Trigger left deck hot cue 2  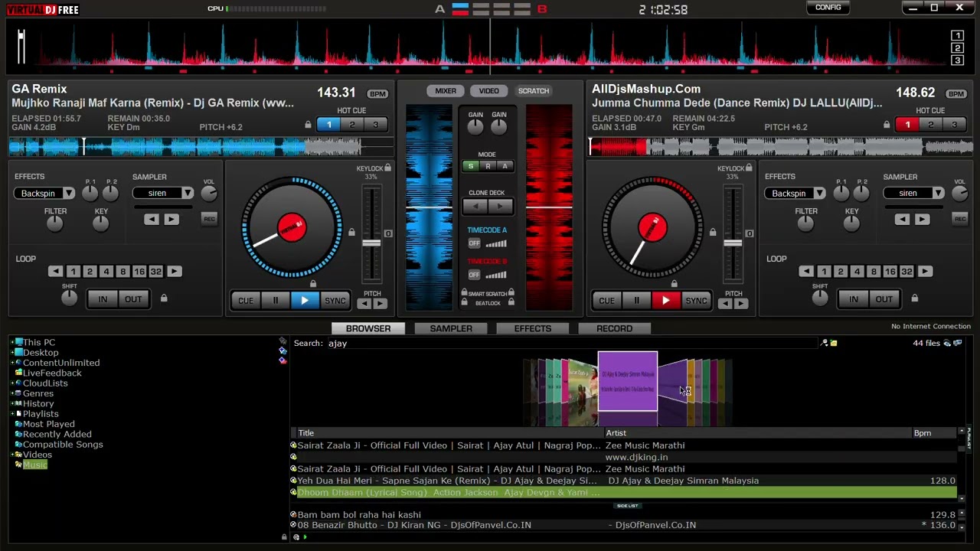pyautogui.click(x=352, y=125)
